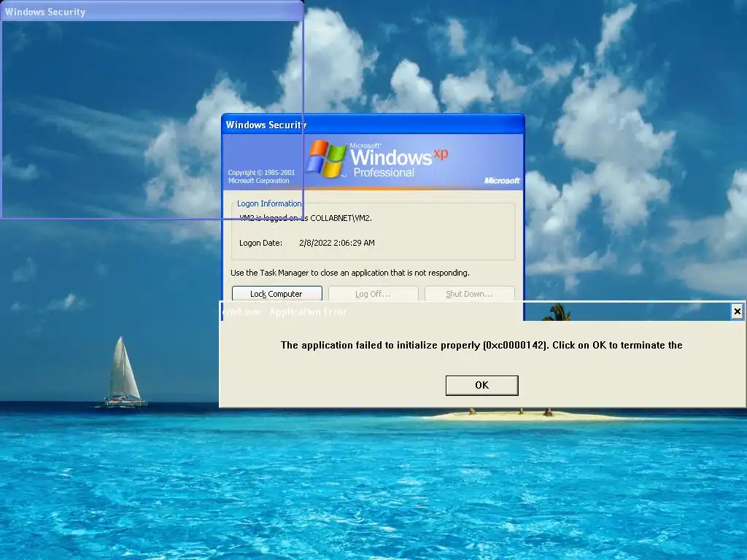
Task: Click the Shut Down... button
Action: point(469,293)
